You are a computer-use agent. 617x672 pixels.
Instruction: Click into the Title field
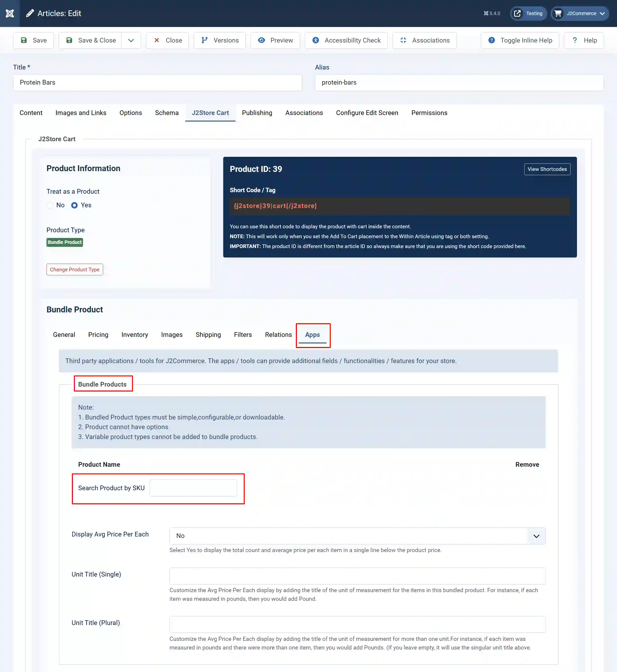pos(158,83)
